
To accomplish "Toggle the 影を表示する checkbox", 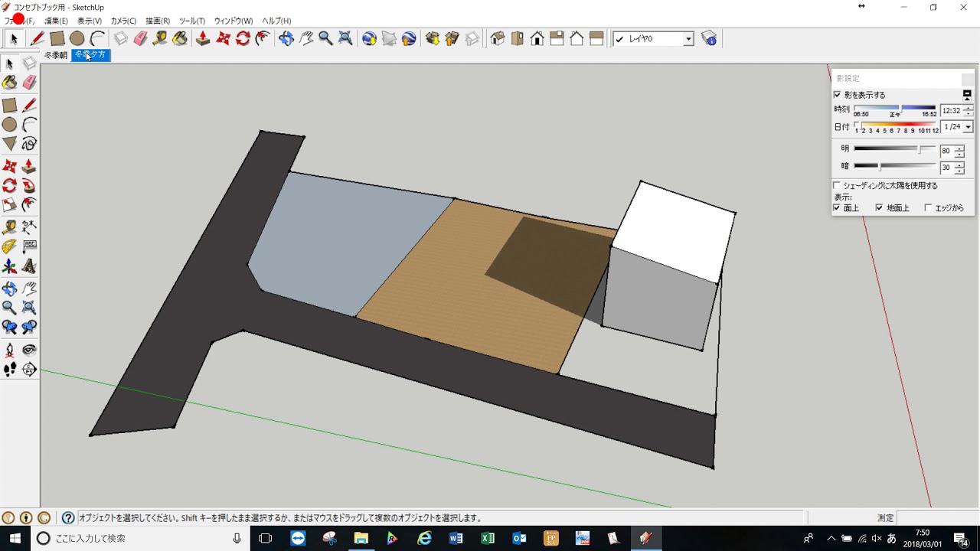I will point(837,95).
